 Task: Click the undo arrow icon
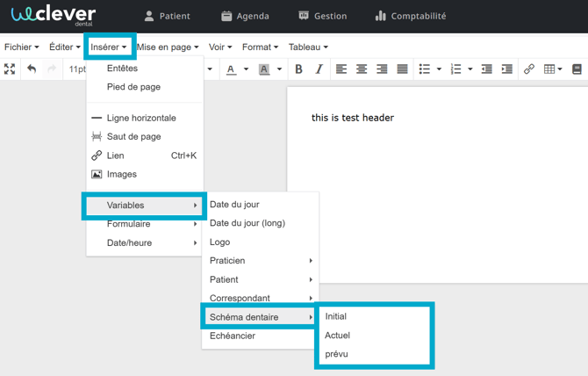[32, 69]
